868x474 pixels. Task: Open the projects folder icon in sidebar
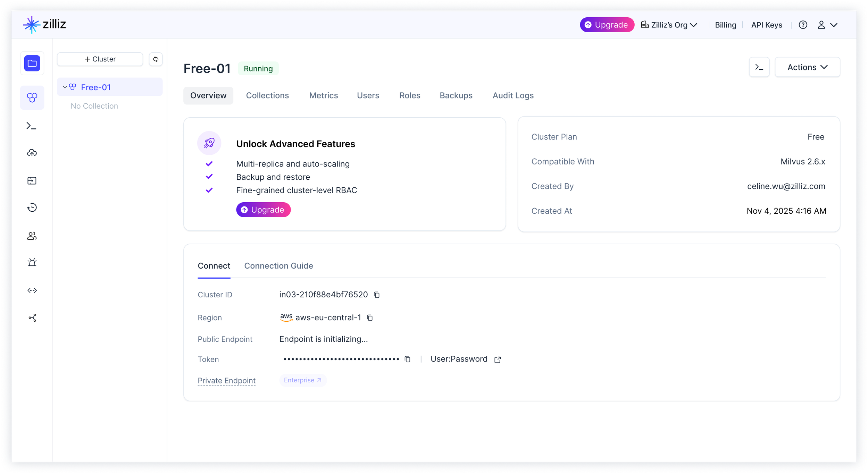click(x=32, y=63)
